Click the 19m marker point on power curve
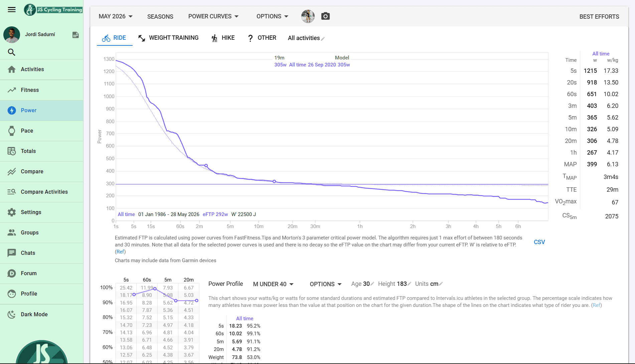The width and height of the screenshot is (635, 364). coord(274,181)
